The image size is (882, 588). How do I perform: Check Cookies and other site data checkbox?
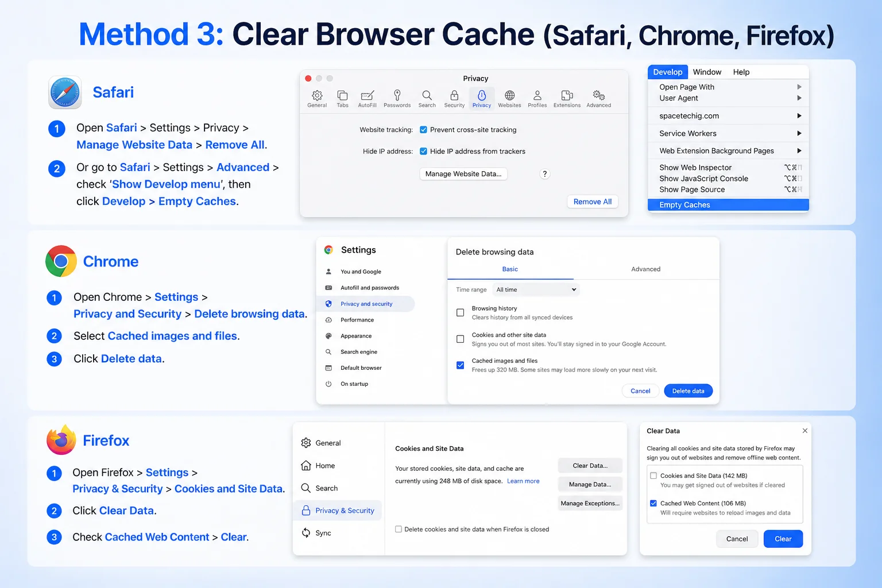click(x=460, y=339)
